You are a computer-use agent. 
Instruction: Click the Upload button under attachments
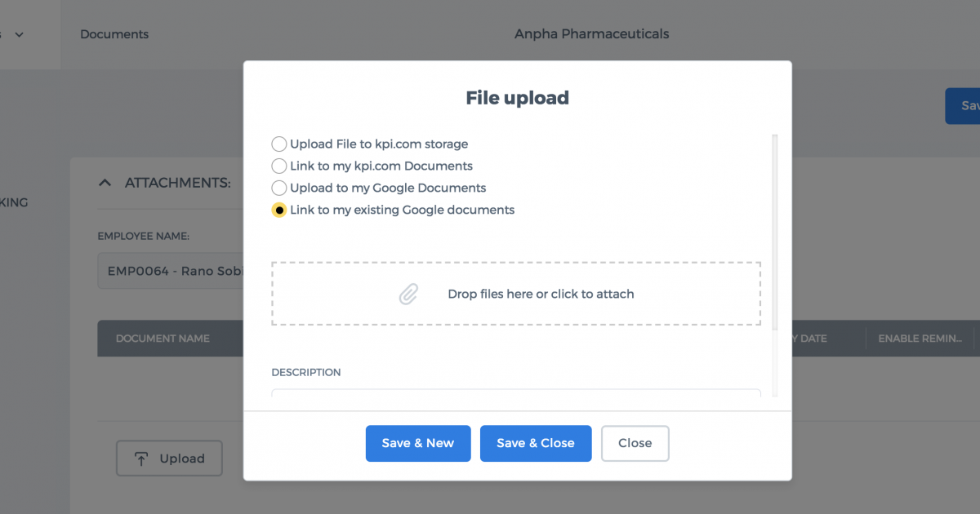tap(170, 459)
